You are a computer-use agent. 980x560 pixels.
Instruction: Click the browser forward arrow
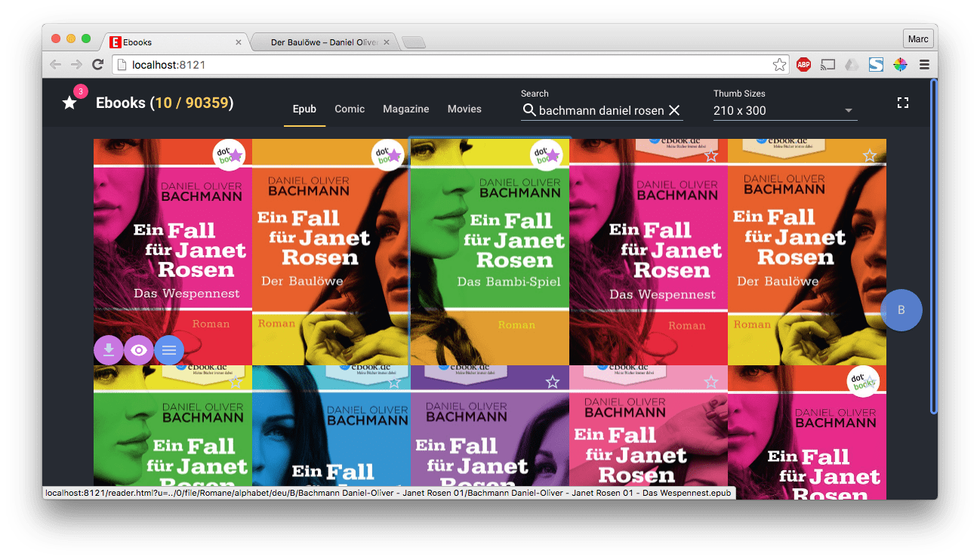click(x=76, y=65)
